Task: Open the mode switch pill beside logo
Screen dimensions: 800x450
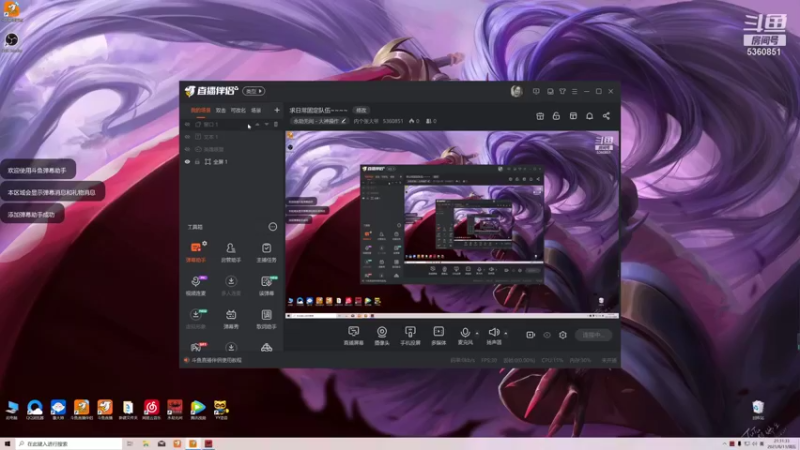Action: [x=254, y=91]
